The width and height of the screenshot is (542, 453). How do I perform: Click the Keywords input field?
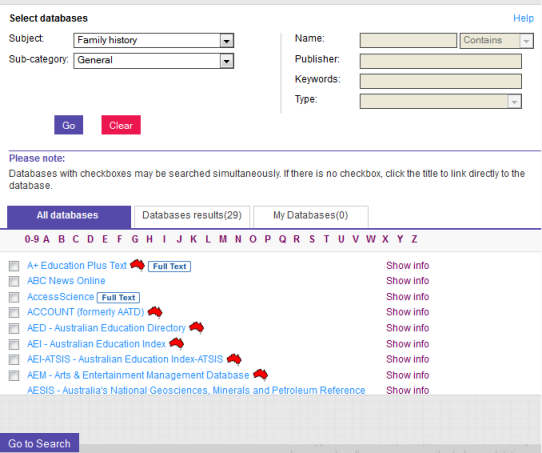point(441,81)
